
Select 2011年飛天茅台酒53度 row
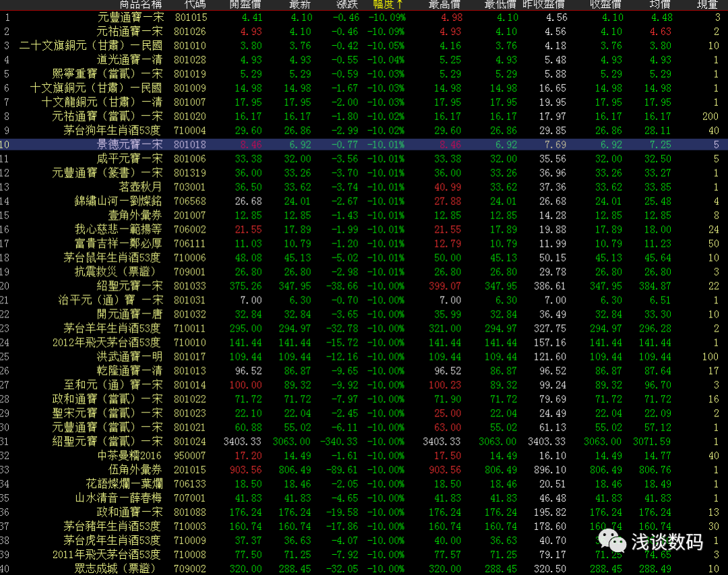click(364, 555)
